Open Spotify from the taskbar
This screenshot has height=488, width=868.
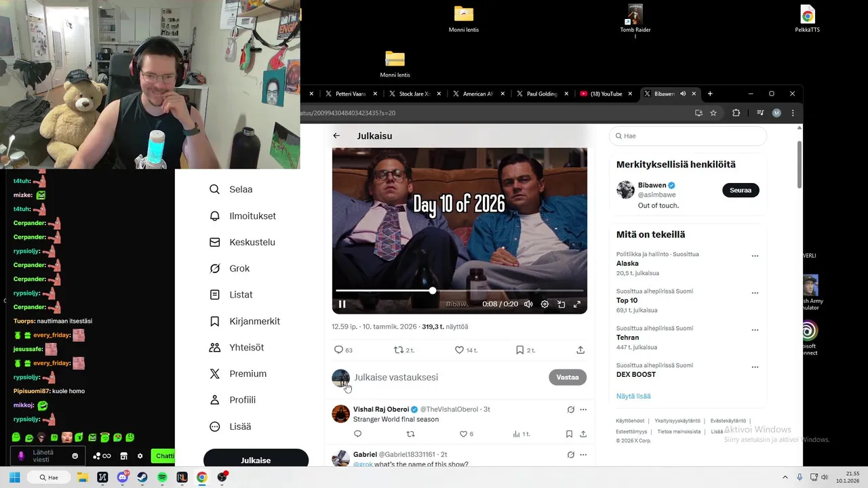(162, 477)
